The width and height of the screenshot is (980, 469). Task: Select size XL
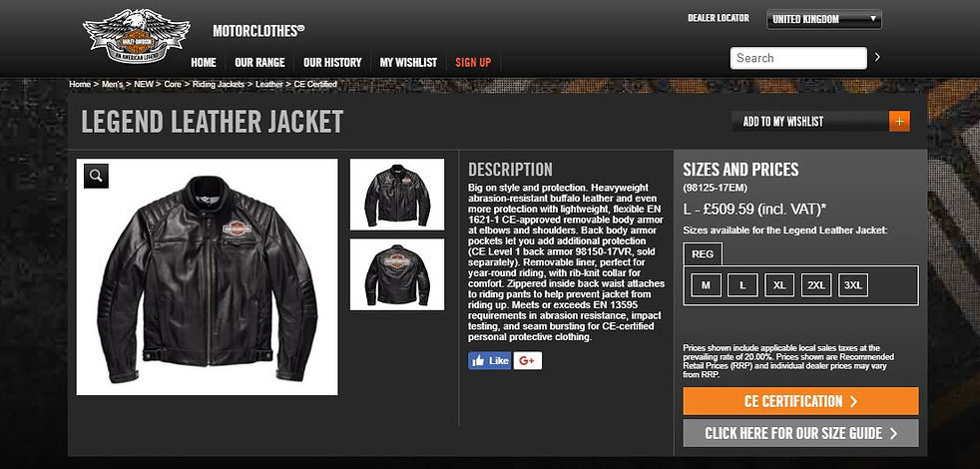click(779, 285)
